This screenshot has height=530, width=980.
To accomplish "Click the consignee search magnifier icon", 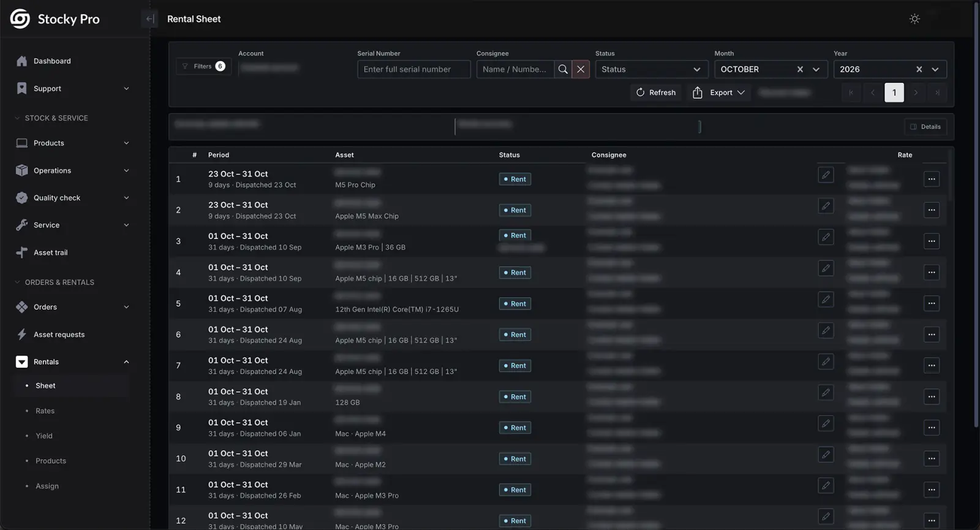I will [563, 69].
